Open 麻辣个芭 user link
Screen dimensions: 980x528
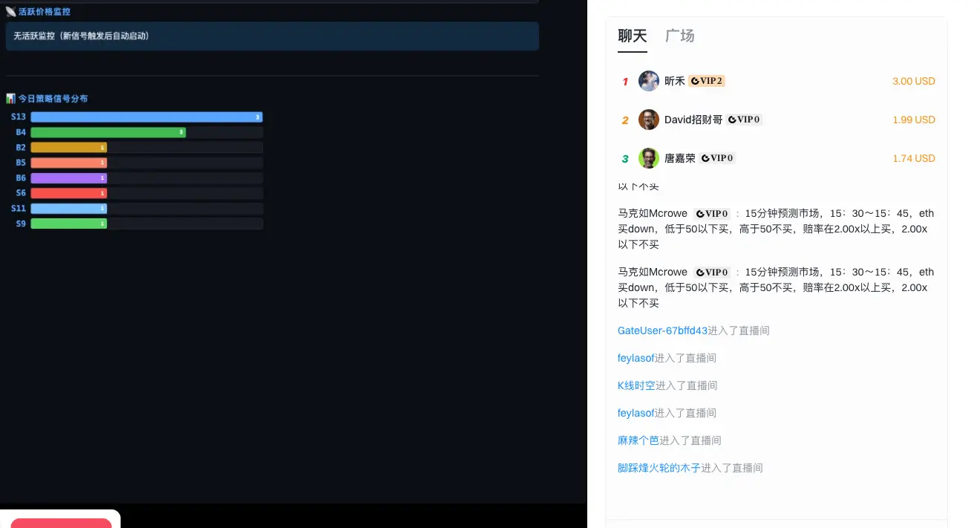pos(638,440)
